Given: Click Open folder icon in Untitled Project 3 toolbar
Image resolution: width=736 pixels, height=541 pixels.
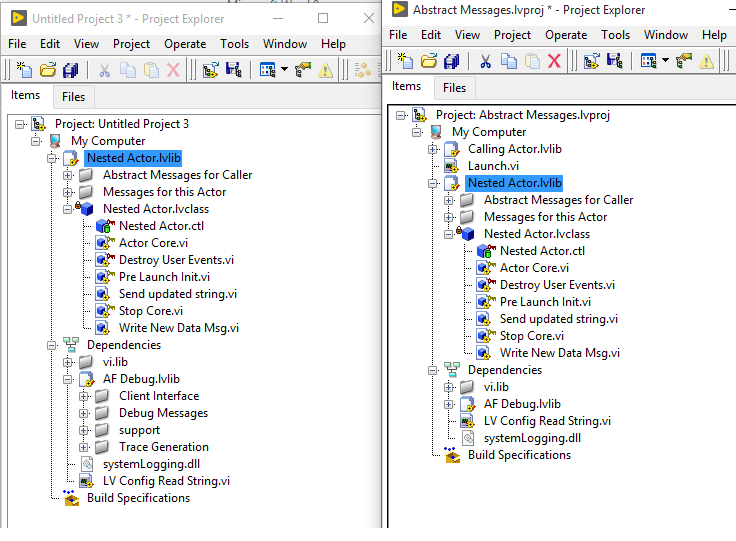Looking at the screenshot, I should pyautogui.click(x=47, y=70).
